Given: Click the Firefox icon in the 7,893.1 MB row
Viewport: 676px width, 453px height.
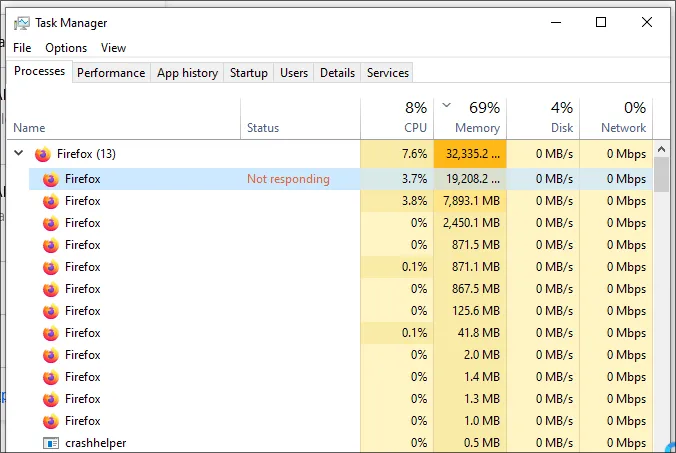Looking at the screenshot, I should [x=51, y=201].
